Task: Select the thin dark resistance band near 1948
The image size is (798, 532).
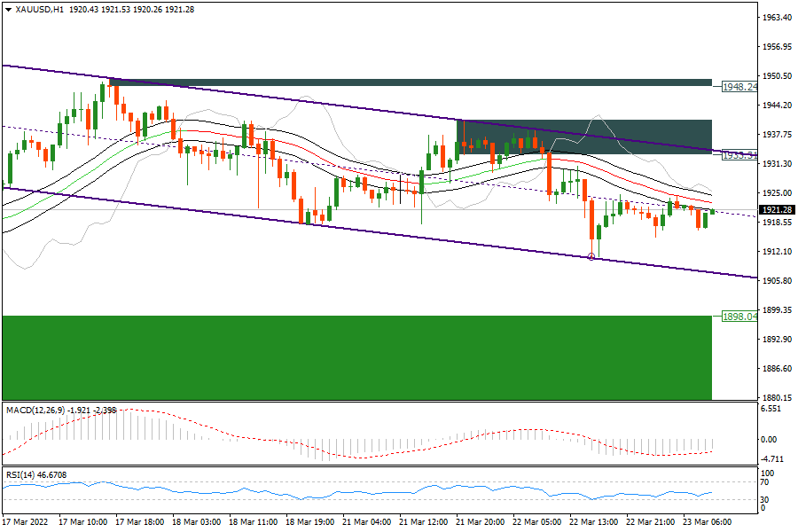Action: (408, 82)
